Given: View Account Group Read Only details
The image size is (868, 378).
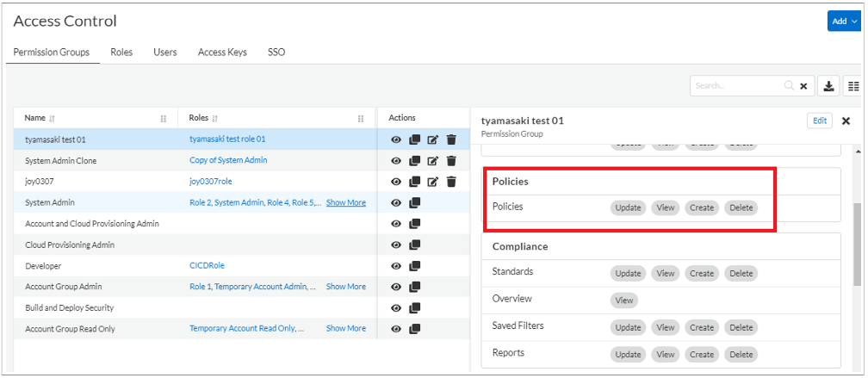Looking at the screenshot, I should click(396, 329).
